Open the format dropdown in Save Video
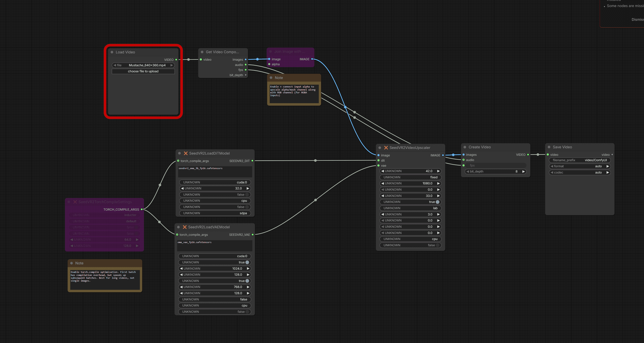Viewport: 644px width, 343px height. (580, 166)
